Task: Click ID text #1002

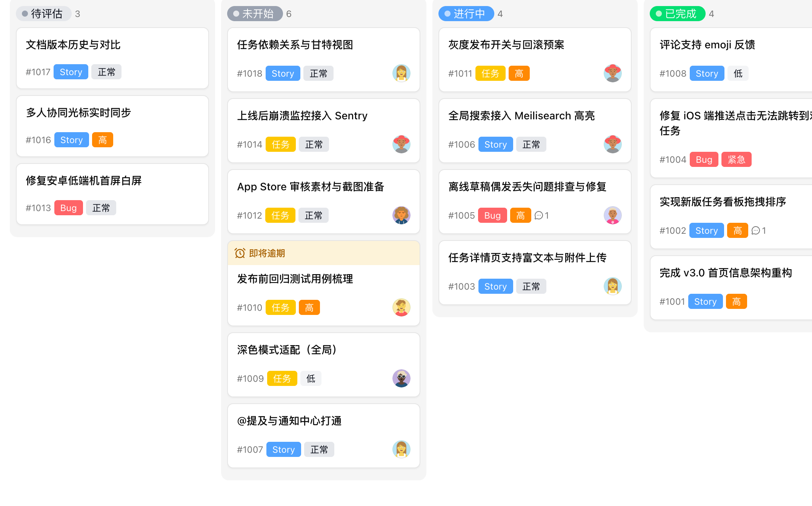Action: tap(673, 230)
